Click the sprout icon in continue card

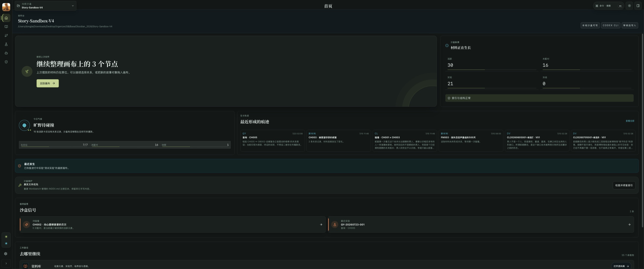click(x=27, y=71)
